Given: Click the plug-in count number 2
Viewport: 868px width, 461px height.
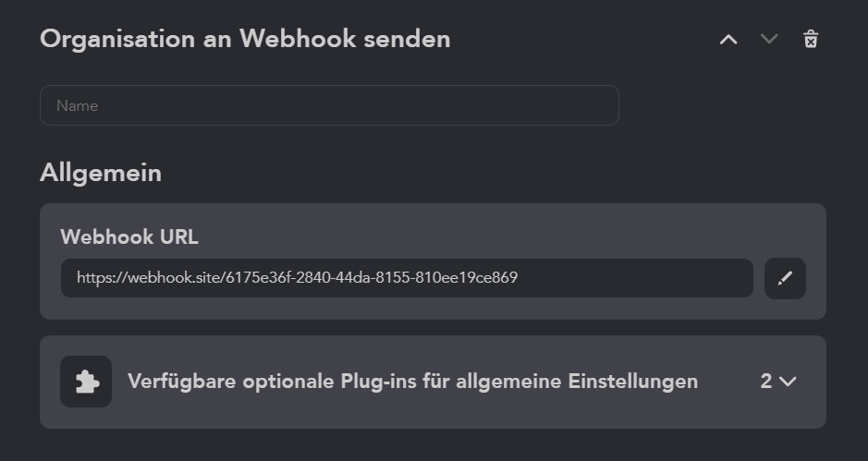Looking at the screenshot, I should tap(765, 382).
